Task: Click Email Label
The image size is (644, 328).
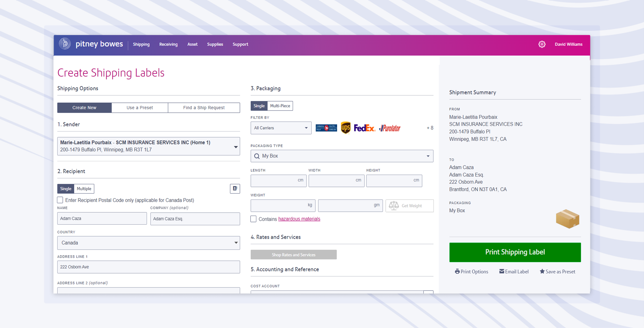Action: pos(514,272)
